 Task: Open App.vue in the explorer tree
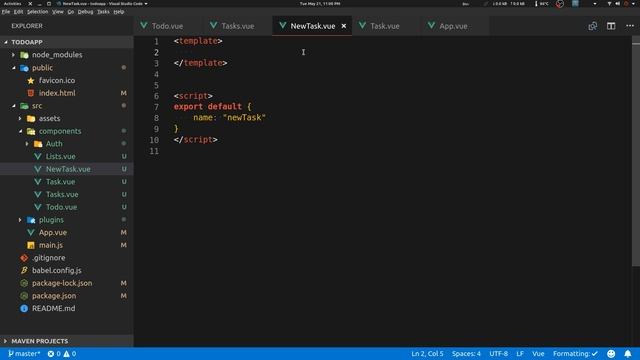pos(53,232)
